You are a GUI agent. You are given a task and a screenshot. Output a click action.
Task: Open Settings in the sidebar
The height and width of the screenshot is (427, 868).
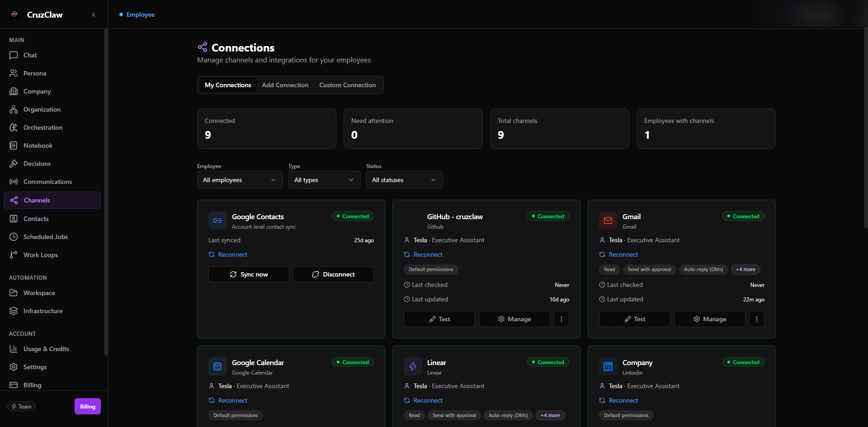52,367
